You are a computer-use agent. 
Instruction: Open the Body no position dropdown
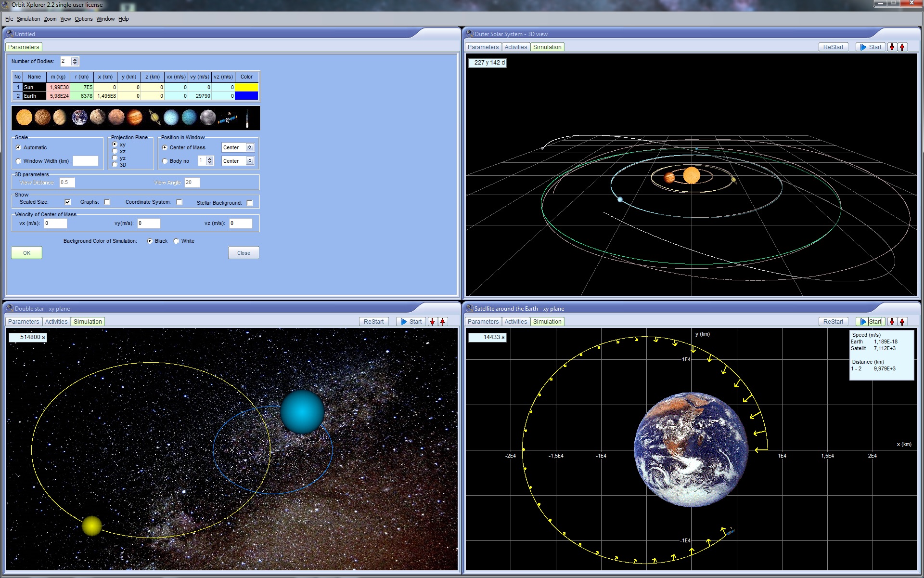(250, 160)
